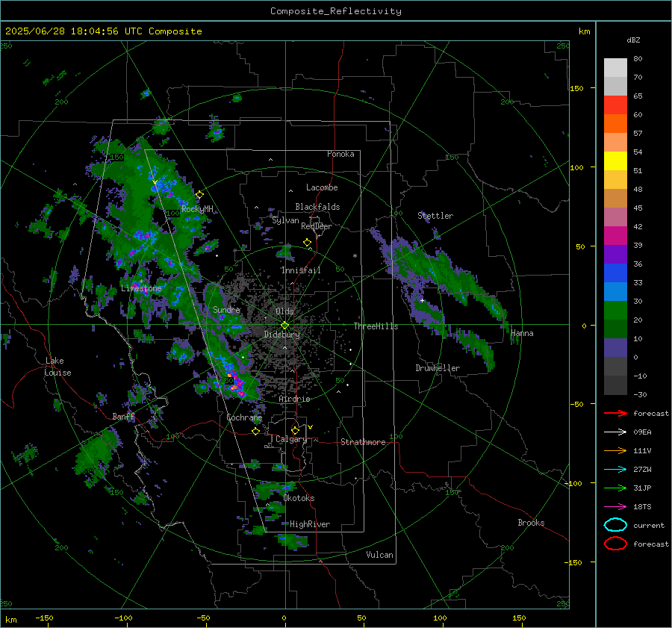Click the ThreeHills town label
672x628 pixels.
click(x=376, y=326)
